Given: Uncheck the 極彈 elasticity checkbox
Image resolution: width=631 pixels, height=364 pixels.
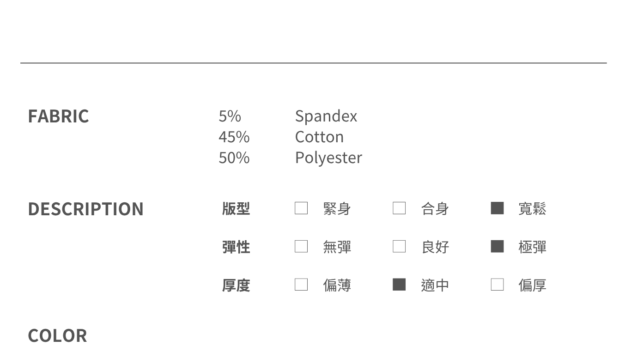Looking at the screenshot, I should point(497,246).
